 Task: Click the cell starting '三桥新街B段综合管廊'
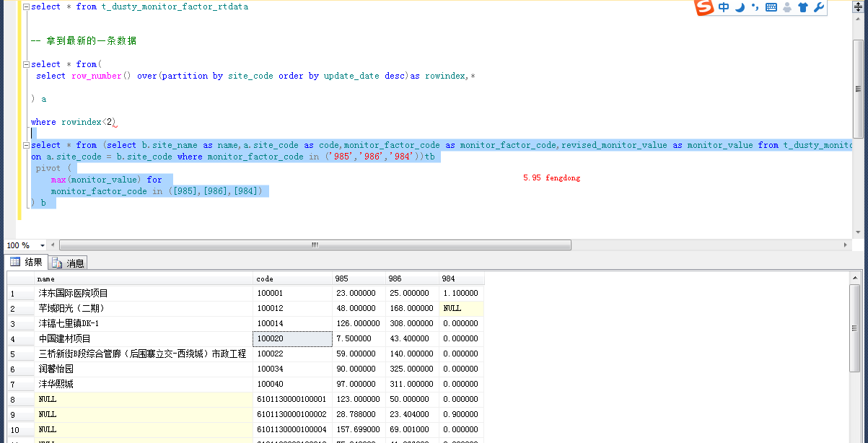(x=144, y=354)
